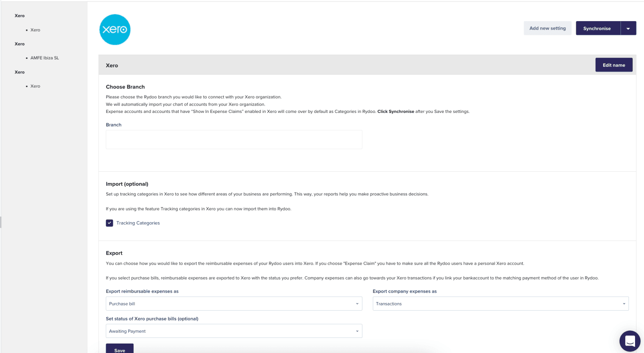Click the Xero heading above AMFE Ibiza SL

[20, 44]
